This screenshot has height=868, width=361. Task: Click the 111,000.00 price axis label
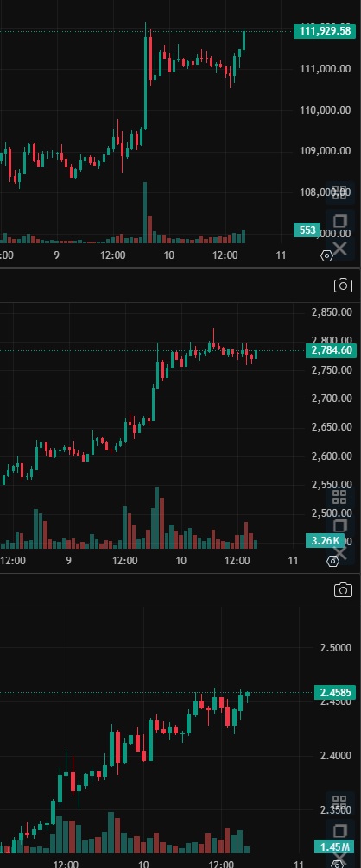(325, 69)
